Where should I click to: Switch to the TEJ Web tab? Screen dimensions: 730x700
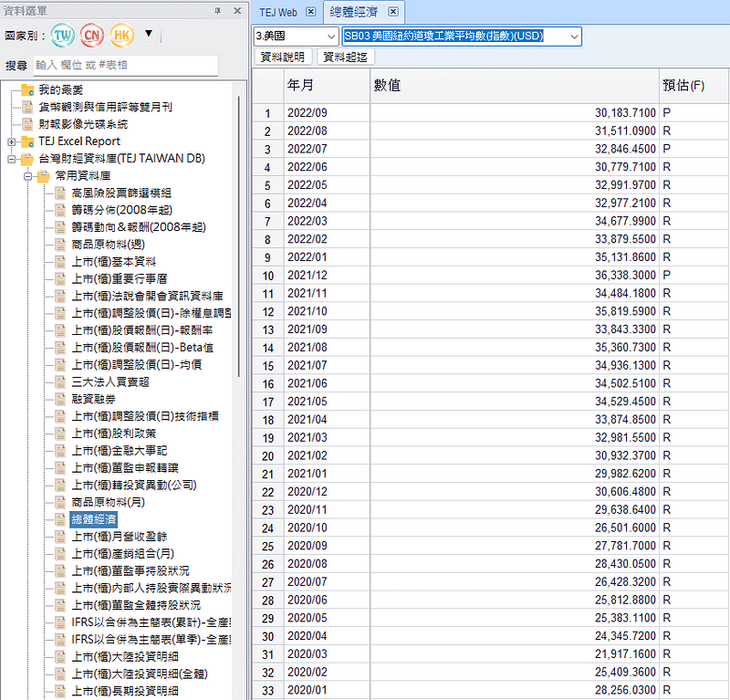coord(279,12)
